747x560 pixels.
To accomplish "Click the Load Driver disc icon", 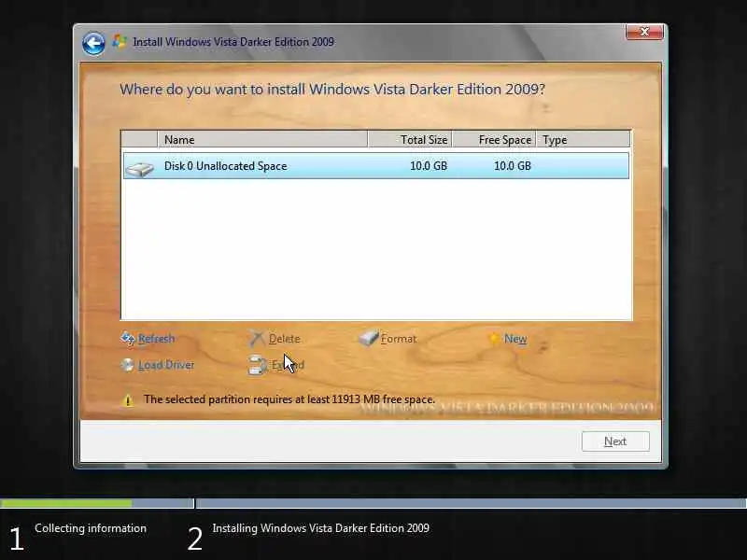I will tap(127, 365).
